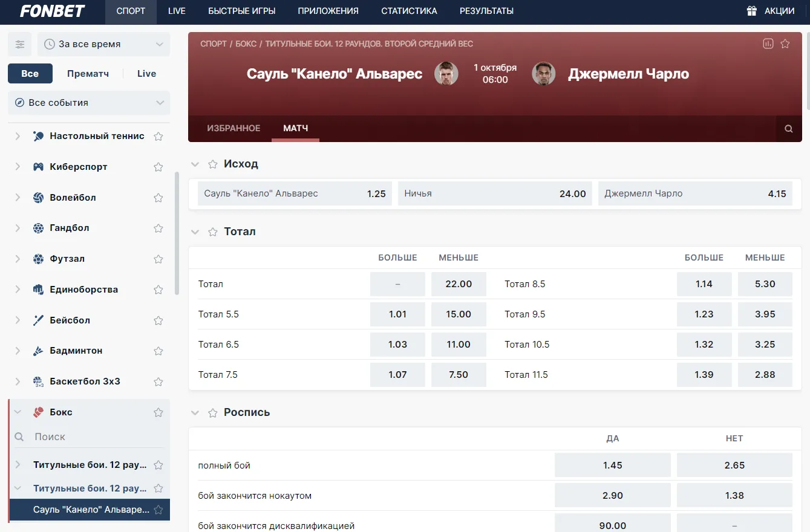Favorite Баскетбол 3x3 with its star
Image resolution: width=810 pixels, height=532 pixels.
[158, 381]
